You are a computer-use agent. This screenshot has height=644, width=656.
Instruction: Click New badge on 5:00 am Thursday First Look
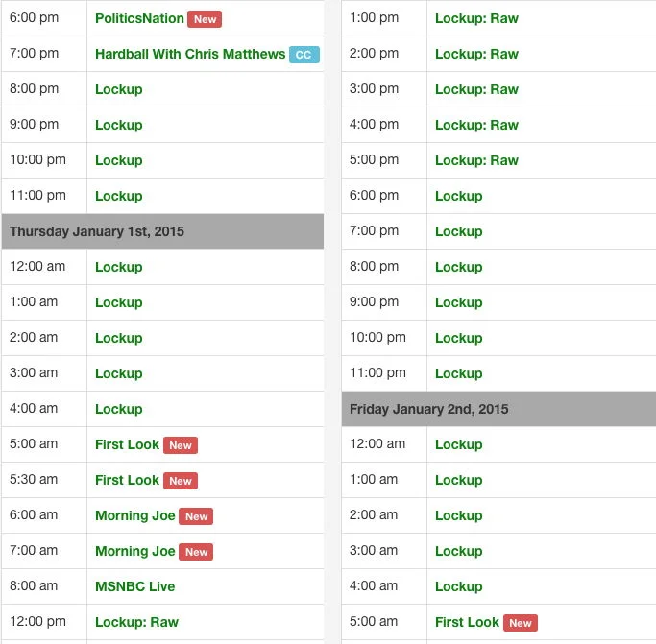[x=181, y=445]
